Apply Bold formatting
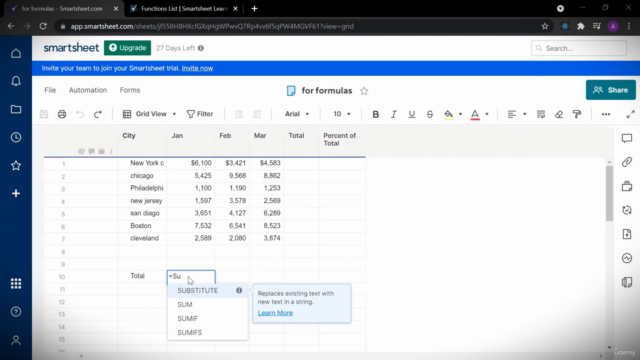This screenshot has width=640, height=360. [x=376, y=114]
